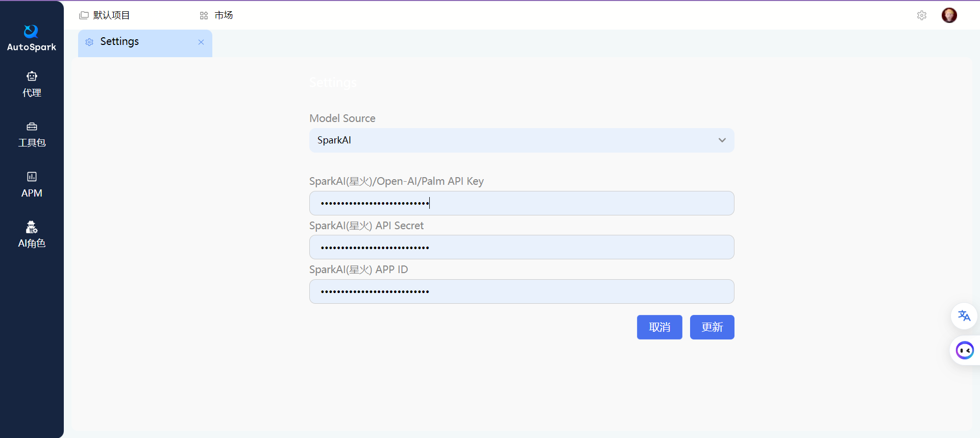
Task: Close the Settings tab
Action: pyautogui.click(x=201, y=42)
